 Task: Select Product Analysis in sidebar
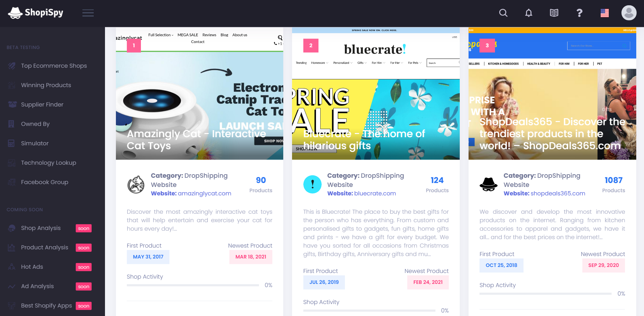(x=45, y=248)
